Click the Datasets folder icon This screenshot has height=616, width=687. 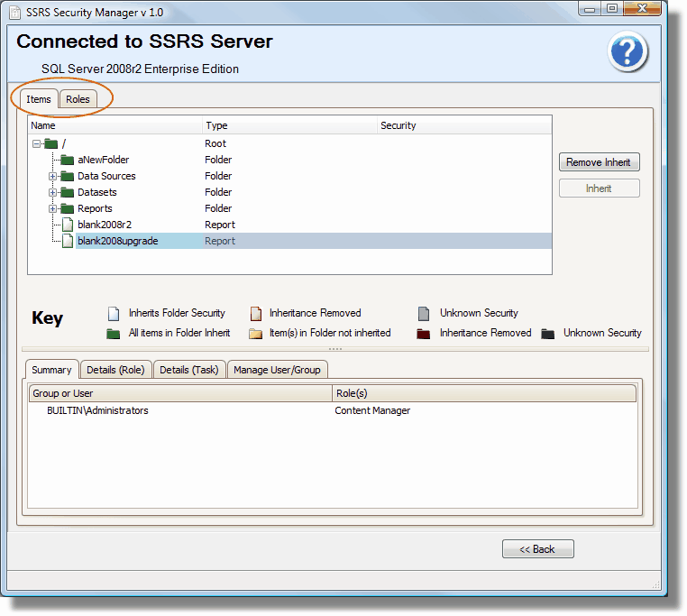(67, 192)
